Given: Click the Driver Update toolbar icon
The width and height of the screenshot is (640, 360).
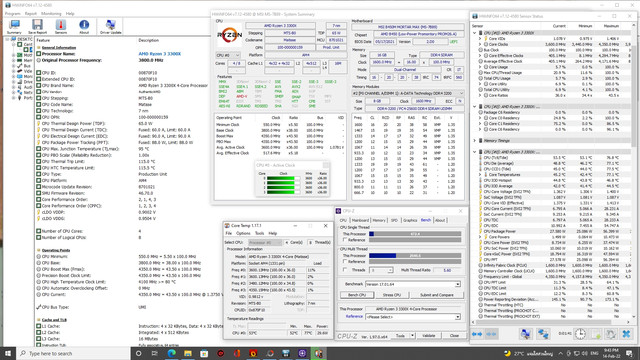Looking at the screenshot, I should pyautogui.click(x=110, y=27).
